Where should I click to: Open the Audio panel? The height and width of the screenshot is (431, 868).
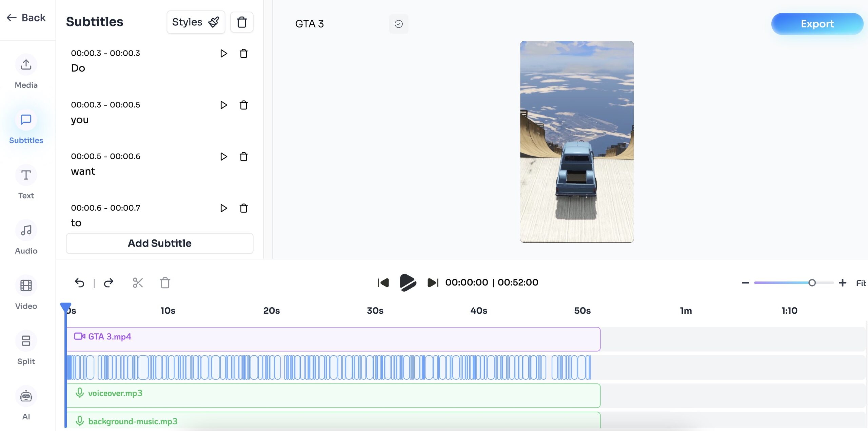tap(26, 237)
